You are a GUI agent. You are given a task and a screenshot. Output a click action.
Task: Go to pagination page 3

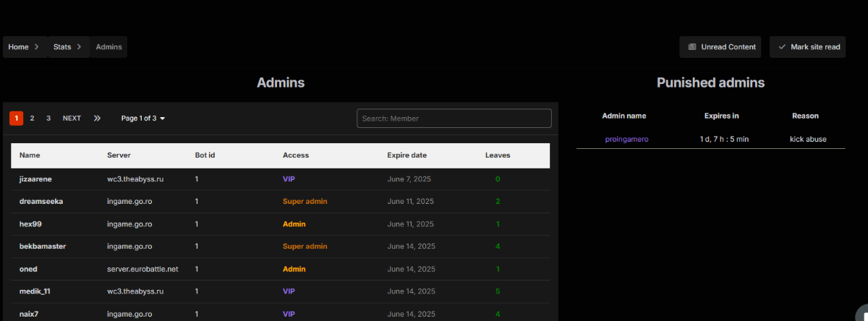(x=48, y=119)
